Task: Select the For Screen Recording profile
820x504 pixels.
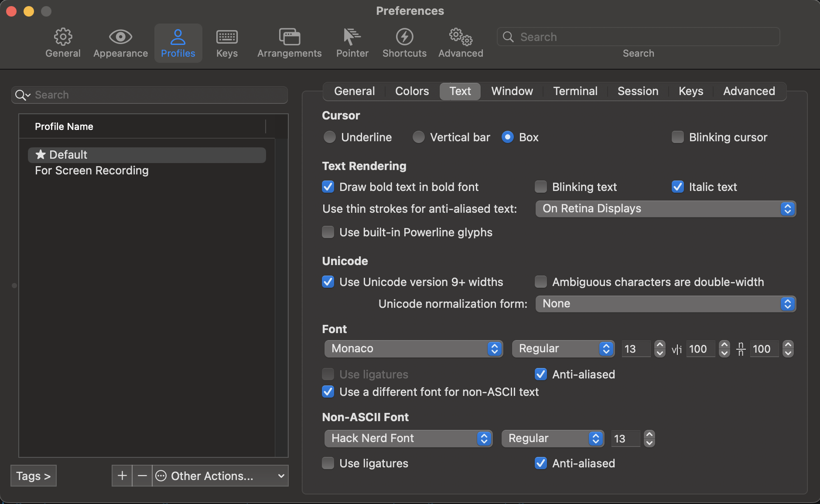Action: click(x=147, y=170)
